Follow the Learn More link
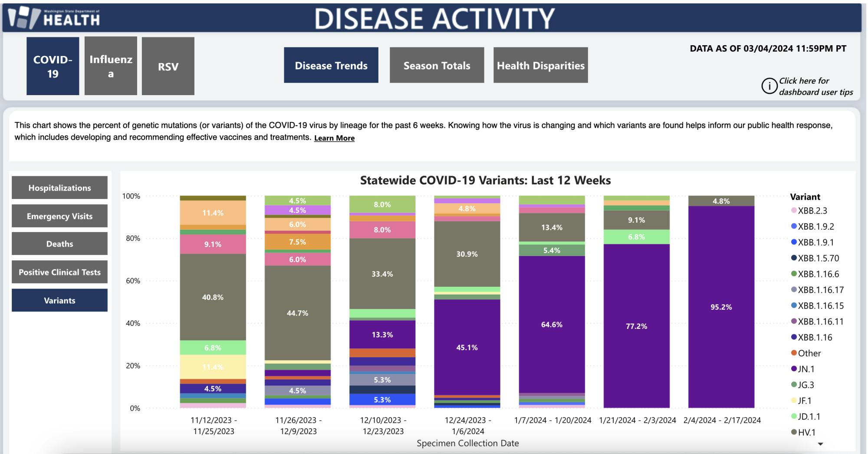This screenshot has height=454, width=868. click(x=334, y=138)
